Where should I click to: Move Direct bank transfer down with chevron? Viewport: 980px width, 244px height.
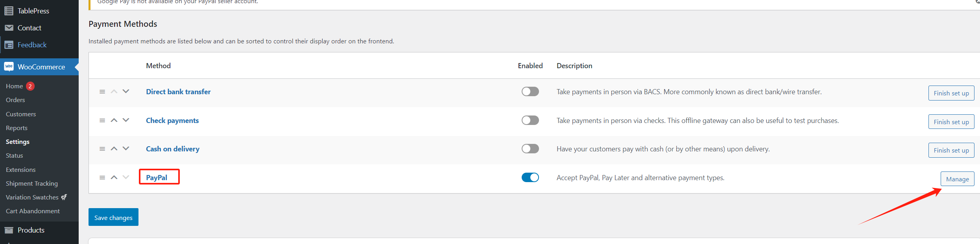(x=126, y=91)
